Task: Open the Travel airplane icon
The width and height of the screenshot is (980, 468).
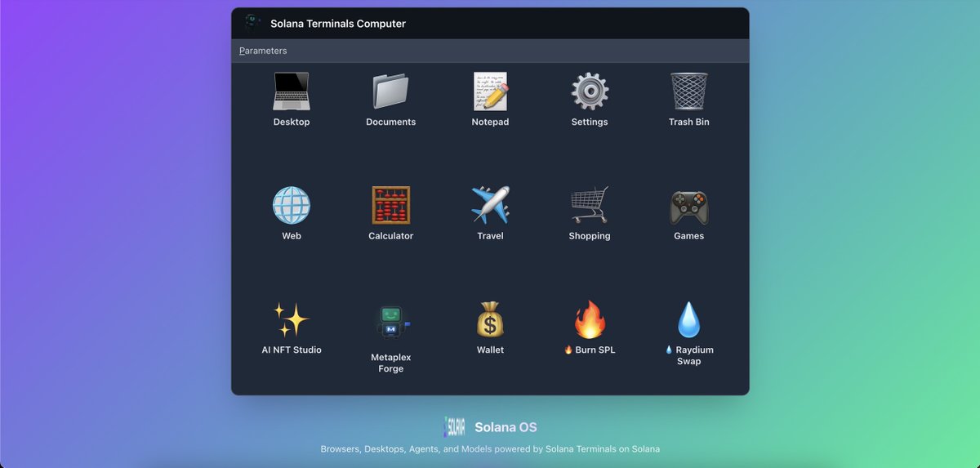Action: tap(490, 205)
